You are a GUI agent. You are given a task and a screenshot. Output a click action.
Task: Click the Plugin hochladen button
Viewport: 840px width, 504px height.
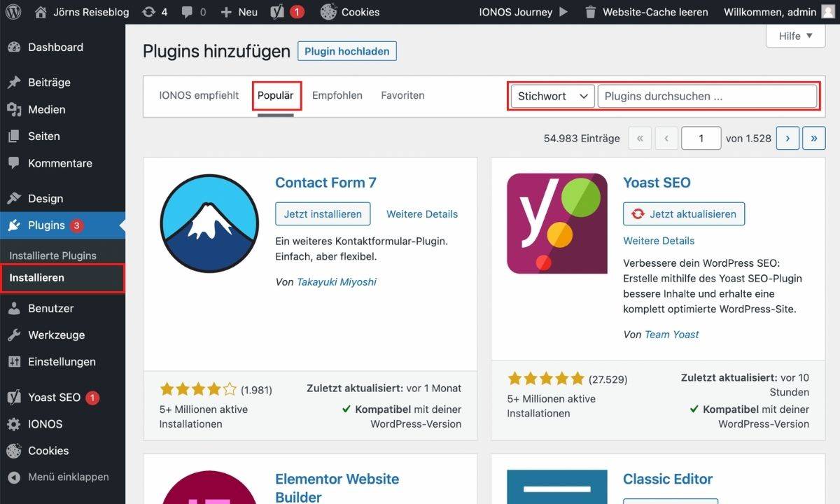[347, 51]
